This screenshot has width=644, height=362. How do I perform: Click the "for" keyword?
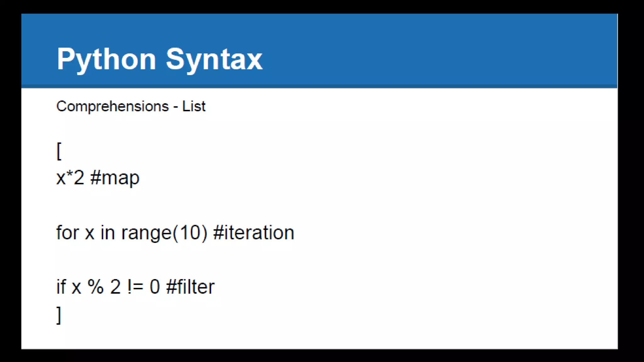67,233
